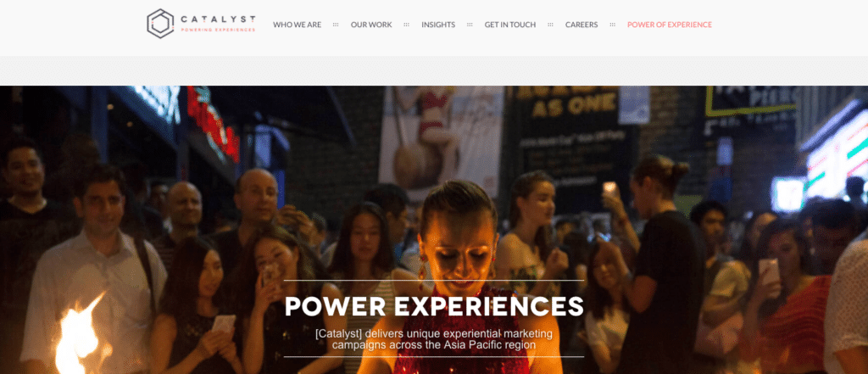
Task: Click the empty light gray banner strip below the header
Action: (x=434, y=70)
